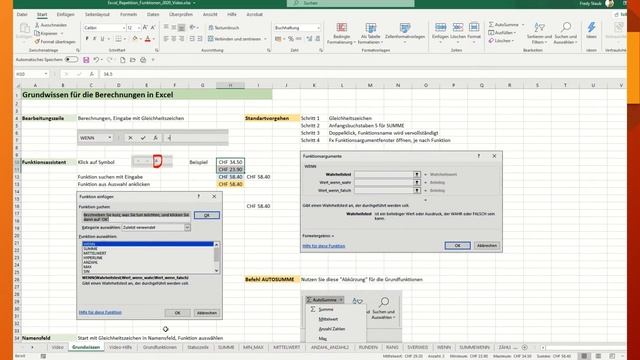Toggle underline formatting
The image size is (640, 360).
pos(102,39)
